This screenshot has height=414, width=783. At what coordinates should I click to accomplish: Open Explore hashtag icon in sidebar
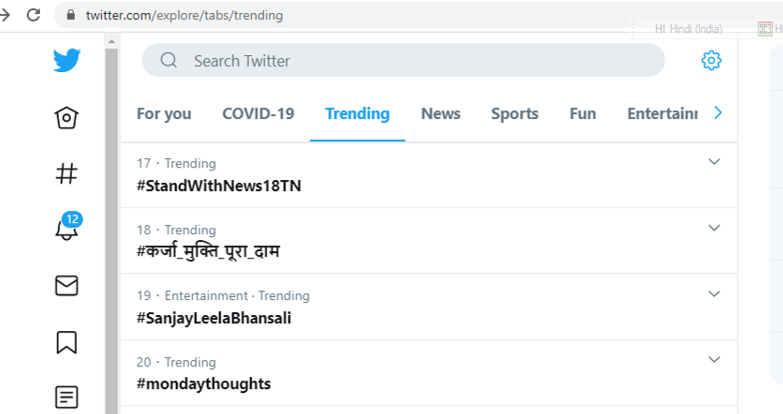pyautogui.click(x=67, y=174)
